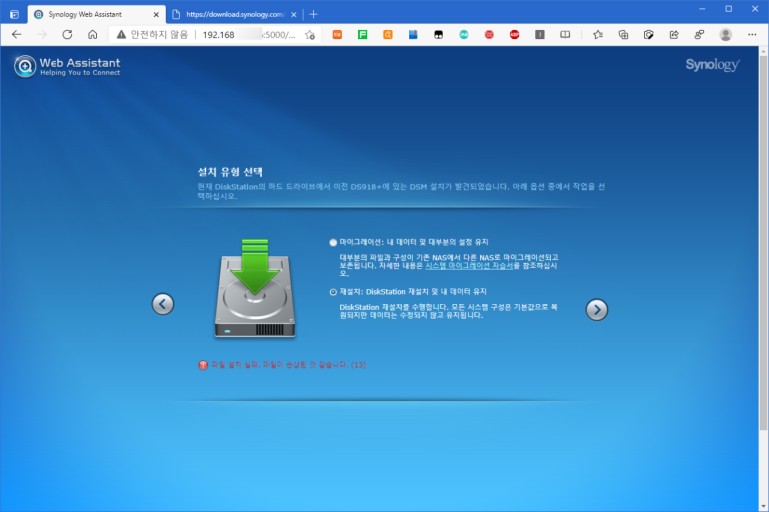
Task: Select the 재설치 reinstall radio option
Action: pos(333,292)
